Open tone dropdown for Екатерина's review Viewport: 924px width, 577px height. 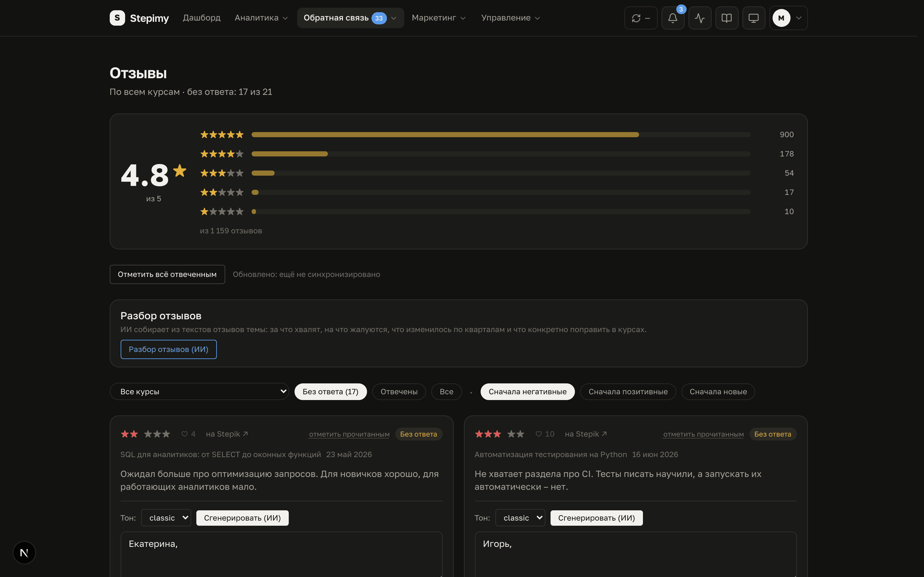pyautogui.click(x=166, y=518)
